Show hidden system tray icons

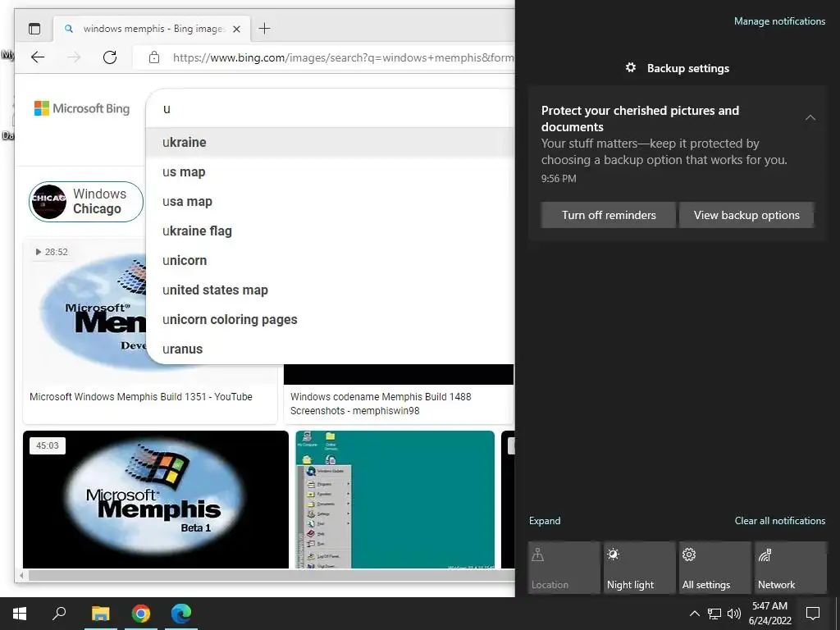(x=694, y=614)
